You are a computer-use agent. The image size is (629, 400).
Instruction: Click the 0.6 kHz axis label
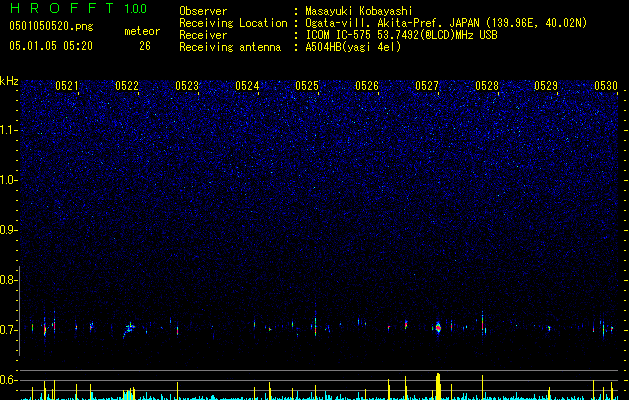(7, 380)
